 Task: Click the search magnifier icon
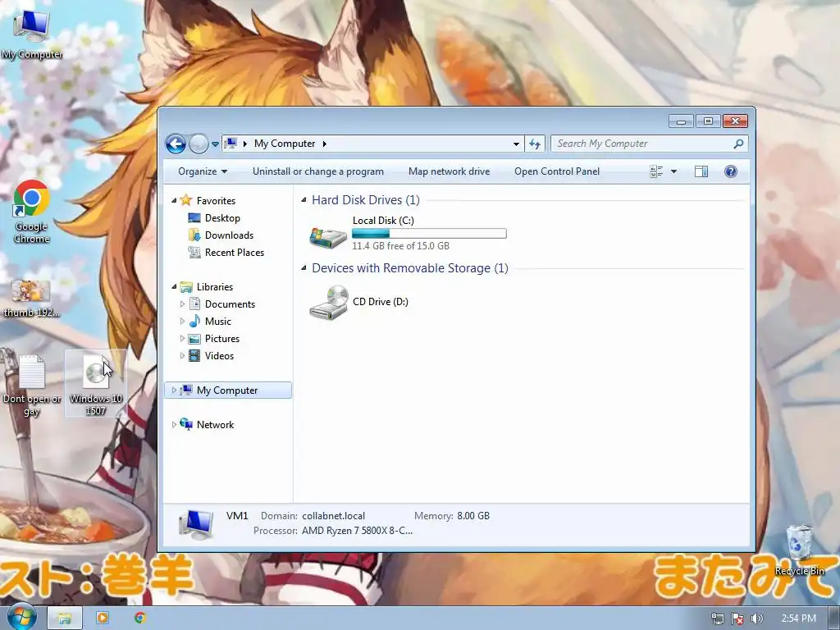739,144
